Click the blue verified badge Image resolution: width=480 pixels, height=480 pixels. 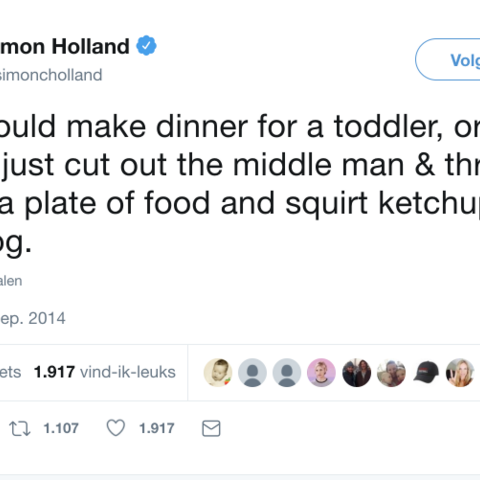tap(146, 46)
